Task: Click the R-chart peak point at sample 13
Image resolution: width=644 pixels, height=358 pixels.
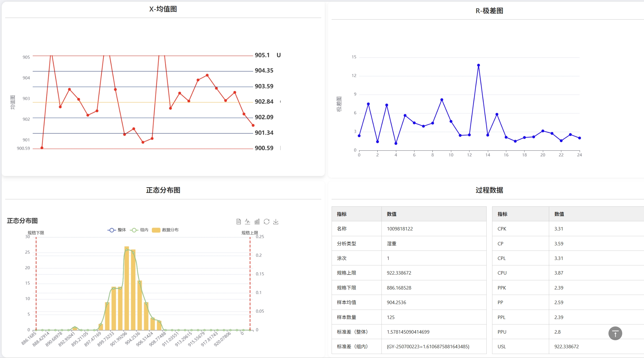Action: tap(478, 65)
